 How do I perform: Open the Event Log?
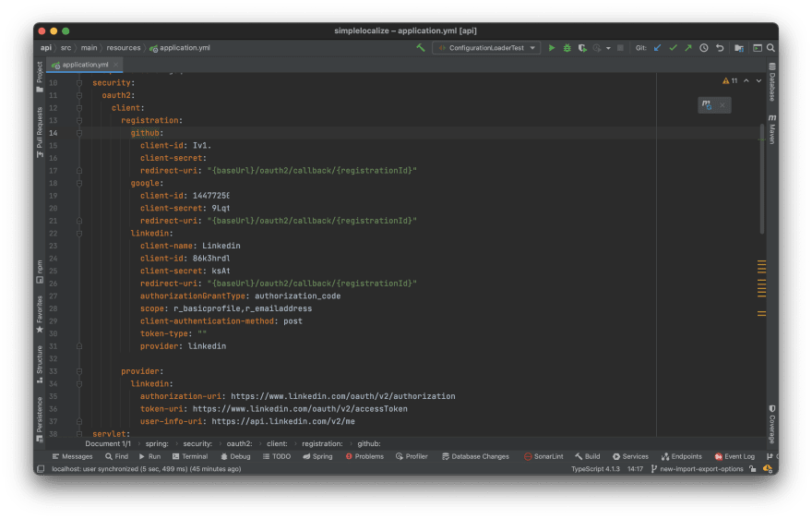pyautogui.click(x=734, y=457)
